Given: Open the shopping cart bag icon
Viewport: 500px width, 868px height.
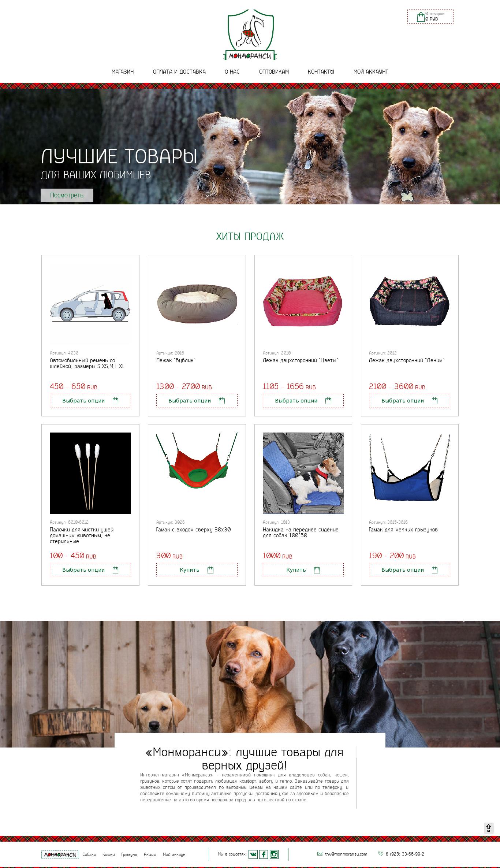Looking at the screenshot, I should (421, 17).
